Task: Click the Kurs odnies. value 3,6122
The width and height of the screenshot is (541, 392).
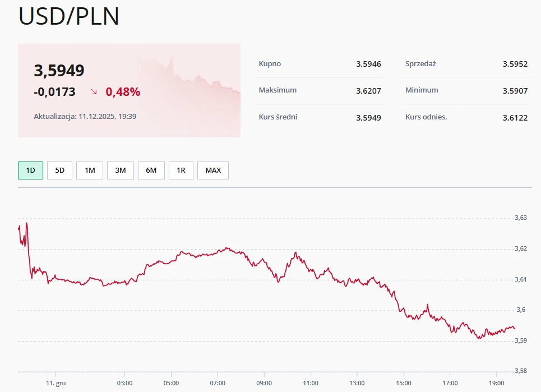Action: (x=515, y=117)
